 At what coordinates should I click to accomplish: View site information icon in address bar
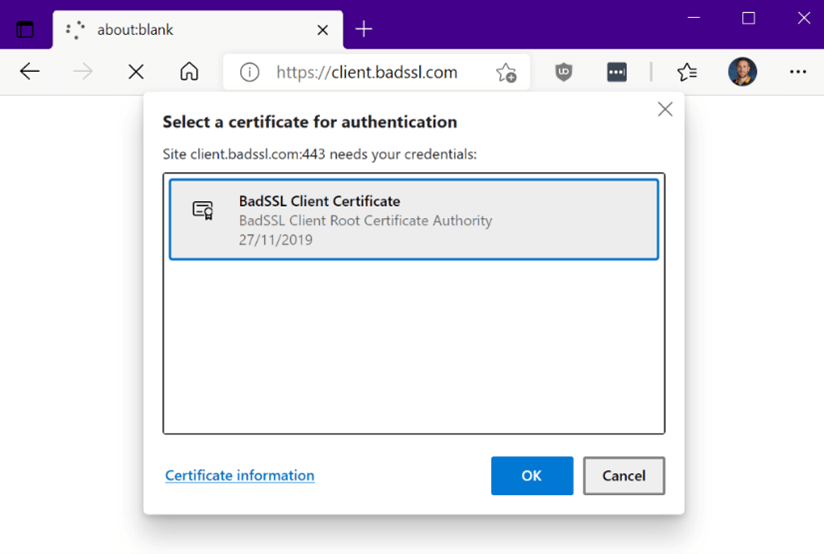pyautogui.click(x=250, y=72)
